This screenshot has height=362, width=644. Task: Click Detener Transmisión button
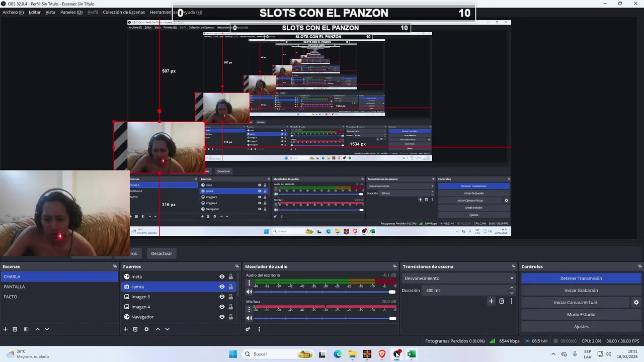coord(581,278)
